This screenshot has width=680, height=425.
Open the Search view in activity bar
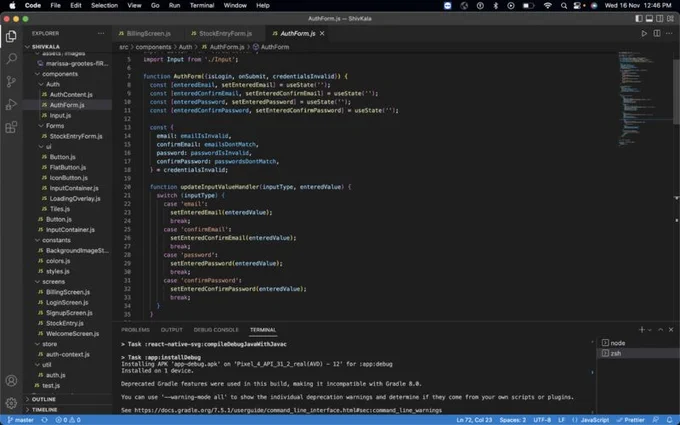11,59
